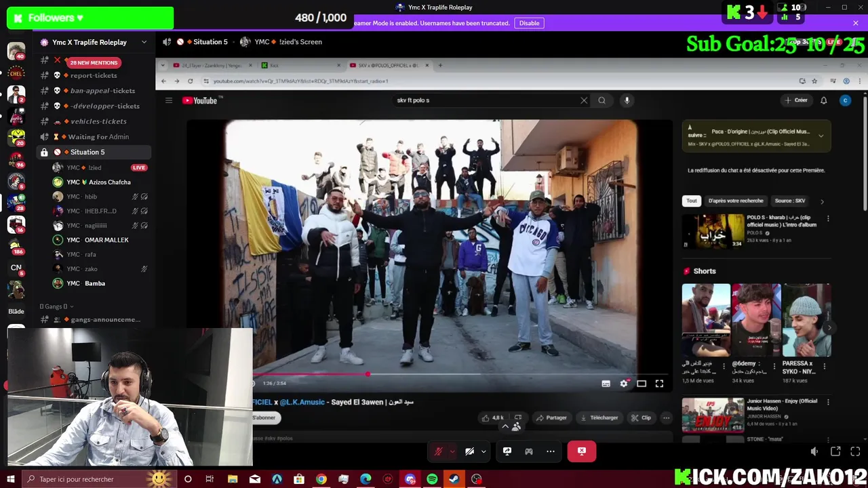Select Situation 5 voice channel
The width and height of the screenshot is (868, 488).
[94, 152]
